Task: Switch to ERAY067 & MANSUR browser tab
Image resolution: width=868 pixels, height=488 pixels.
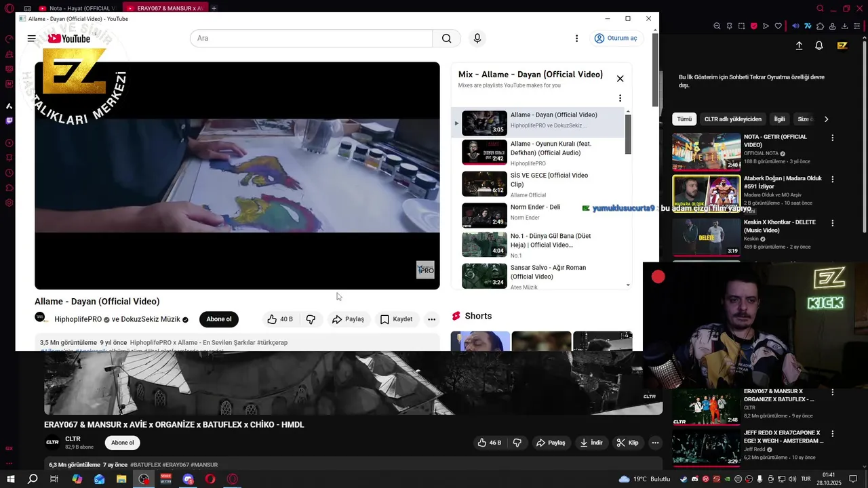Action: click(x=165, y=8)
